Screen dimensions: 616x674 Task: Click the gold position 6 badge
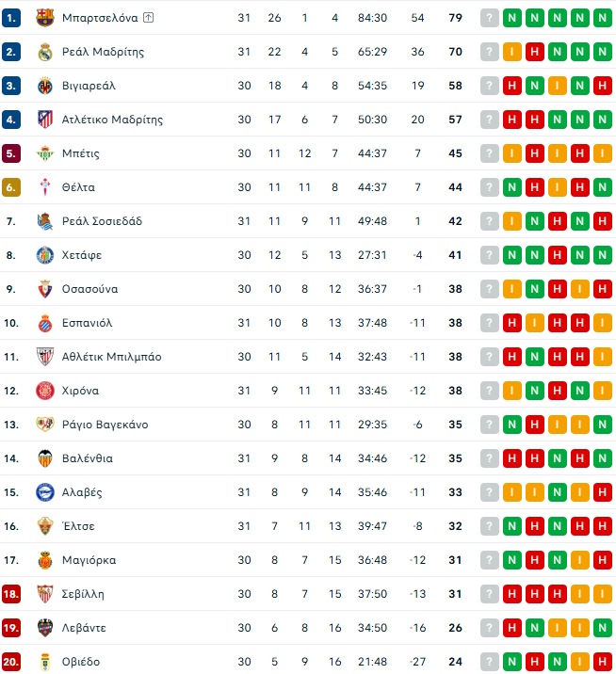(11, 187)
